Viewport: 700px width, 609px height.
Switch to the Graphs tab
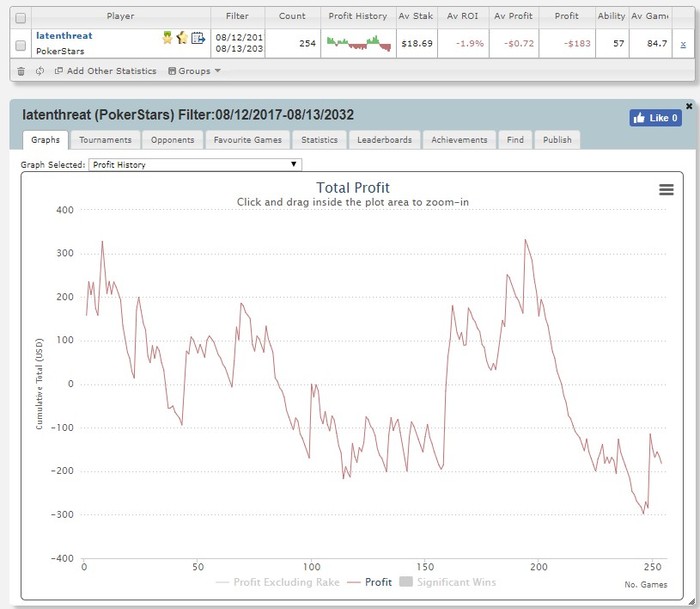46,140
